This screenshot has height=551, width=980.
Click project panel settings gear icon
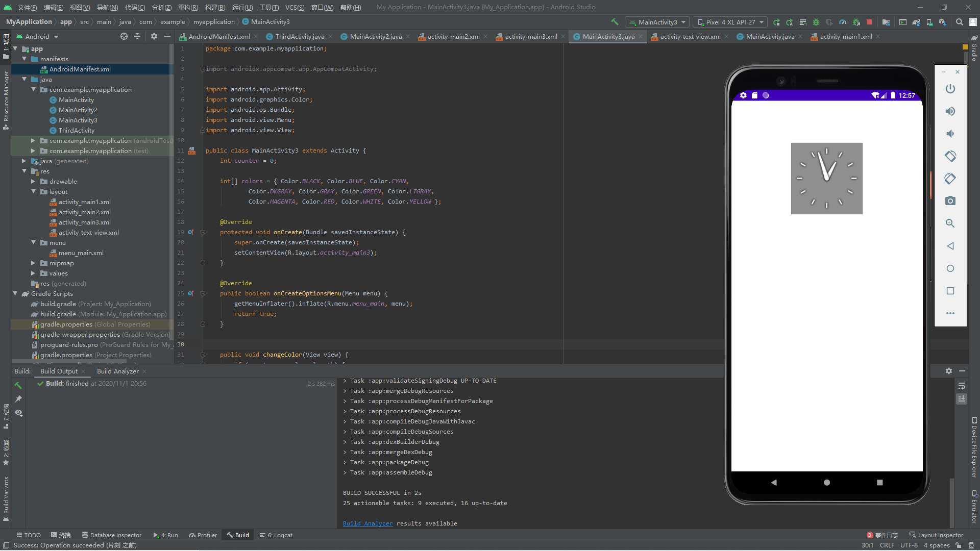point(154,36)
